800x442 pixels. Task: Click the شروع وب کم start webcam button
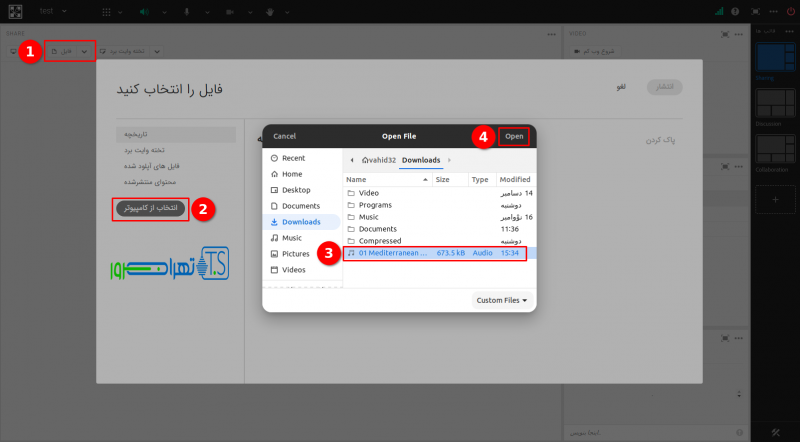pos(595,52)
